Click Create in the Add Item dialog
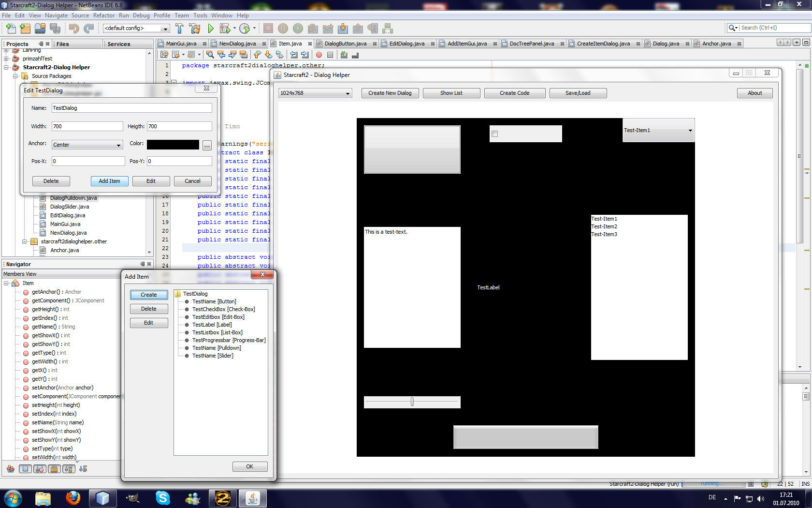 coord(149,295)
